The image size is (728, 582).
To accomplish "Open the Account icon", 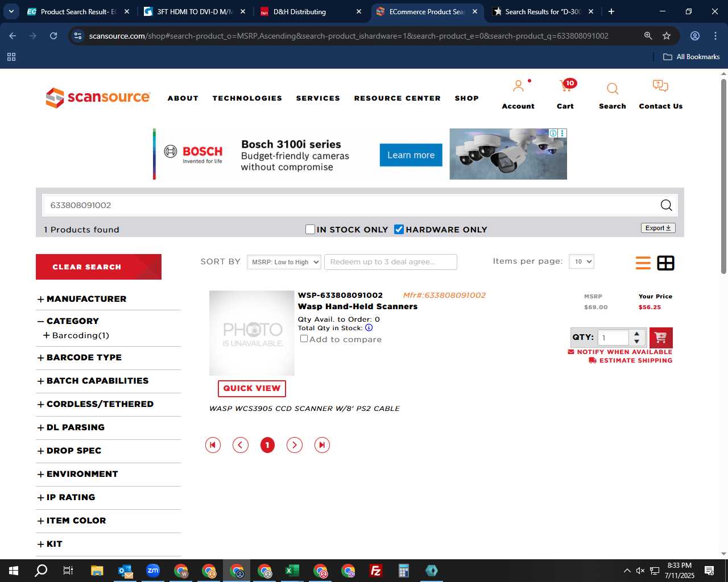I will 518,86.
